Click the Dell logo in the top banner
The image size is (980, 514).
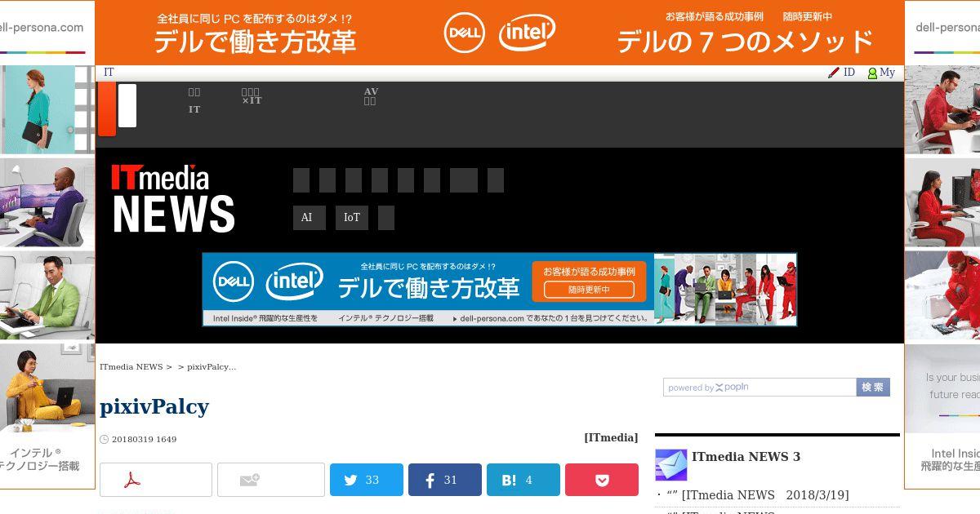click(465, 33)
